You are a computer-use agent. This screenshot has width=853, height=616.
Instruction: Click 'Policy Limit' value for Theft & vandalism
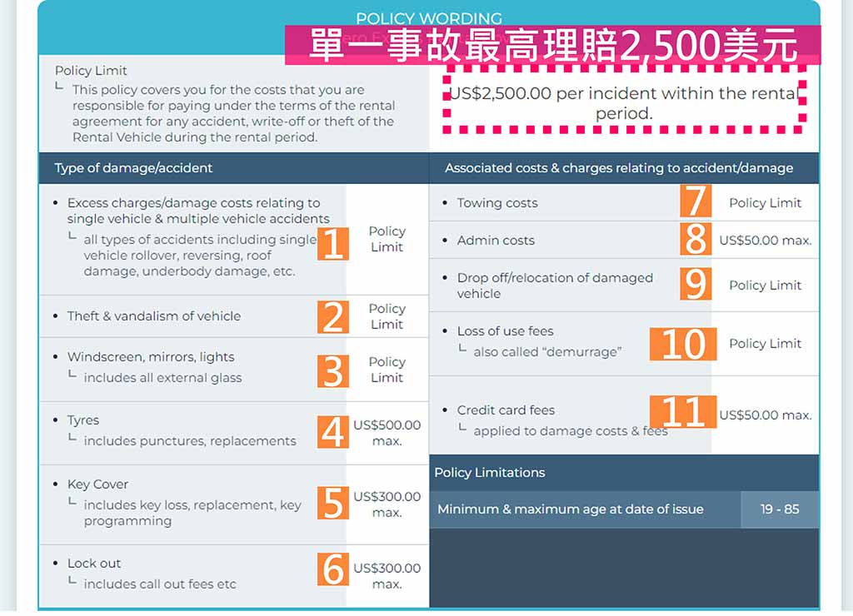[x=387, y=316]
